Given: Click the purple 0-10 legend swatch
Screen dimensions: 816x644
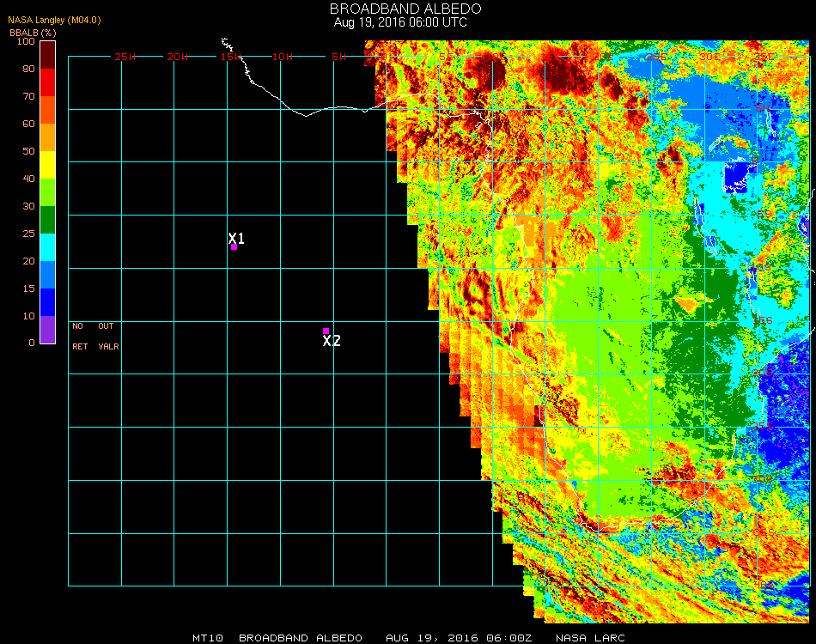Looking at the screenshot, I should [47, 329].
